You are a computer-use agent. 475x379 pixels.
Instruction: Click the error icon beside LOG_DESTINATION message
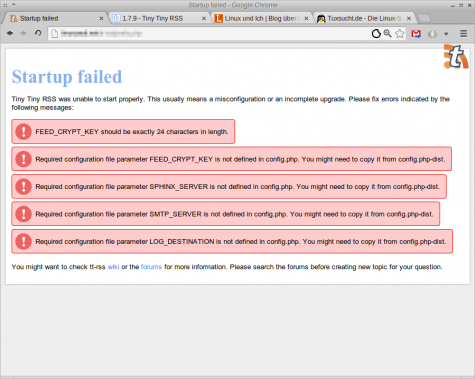tap(23, 241)
